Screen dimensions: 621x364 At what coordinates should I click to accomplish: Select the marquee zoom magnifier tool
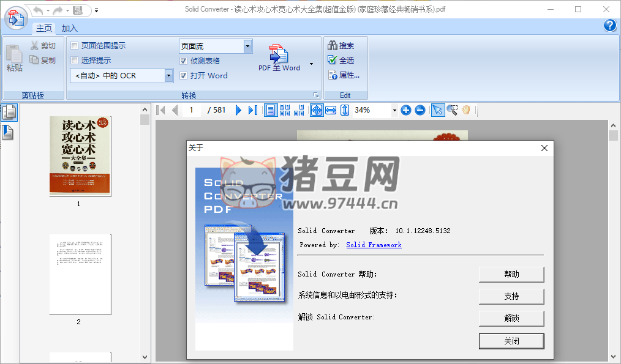(452, 110)
